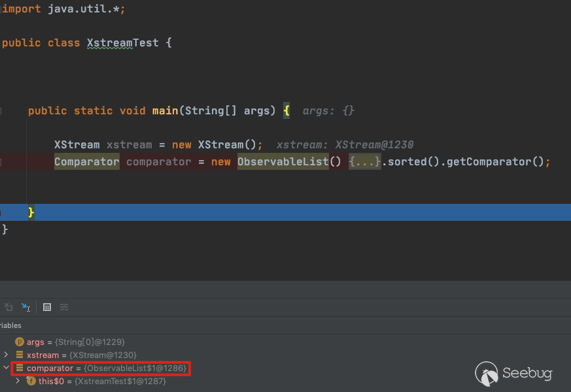Click the parameter icon beside args
The height and width of the screenshot is (392, 571).
[20, 342]
